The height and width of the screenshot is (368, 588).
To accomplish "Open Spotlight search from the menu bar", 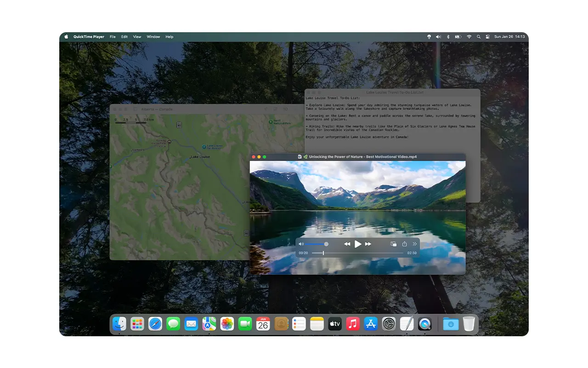I will tap(479, 37).
